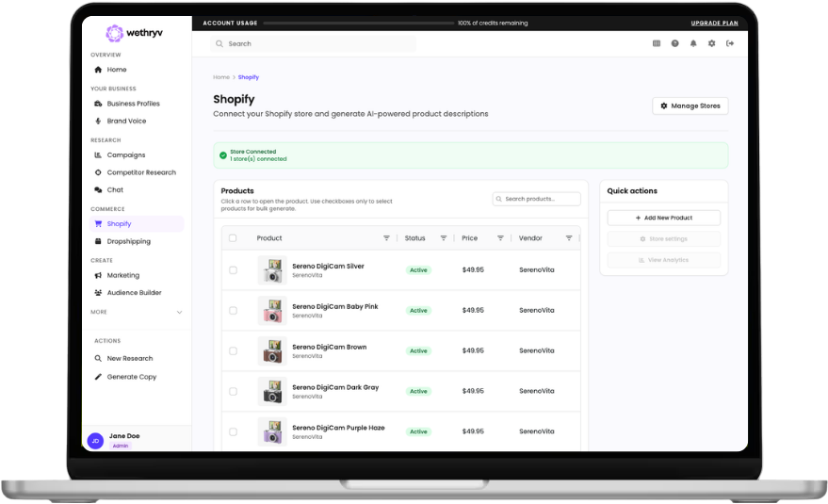
Task: Click the Competitor Research target icon
Action: tap(98, 172)
